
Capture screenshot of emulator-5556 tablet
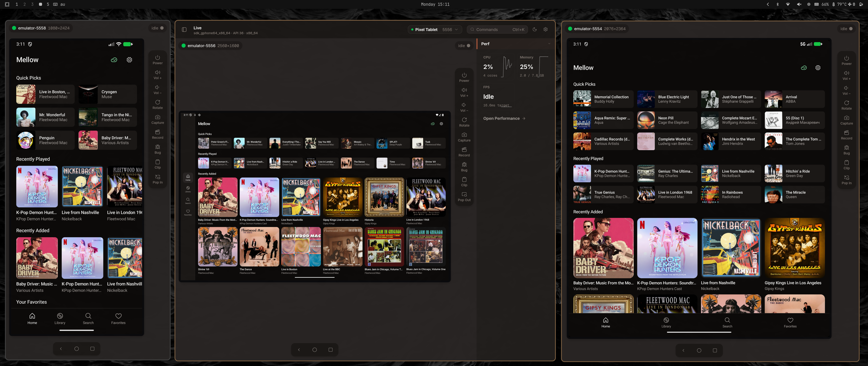(464, 137)
